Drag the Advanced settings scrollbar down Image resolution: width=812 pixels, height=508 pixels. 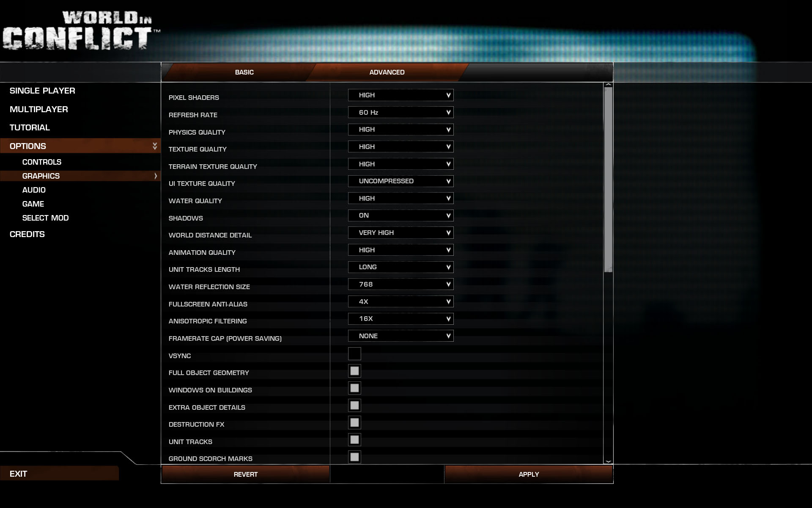pyautogui.click(x=609, y=460)
